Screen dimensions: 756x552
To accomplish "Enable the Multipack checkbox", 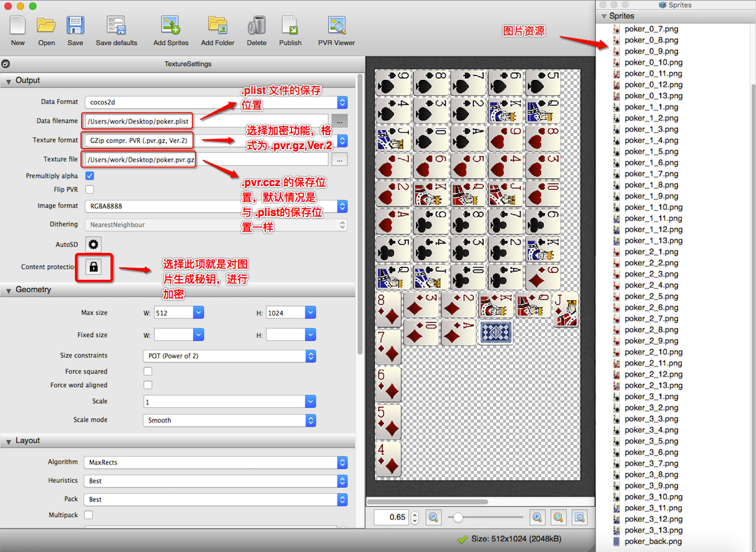I will (89, 515).
